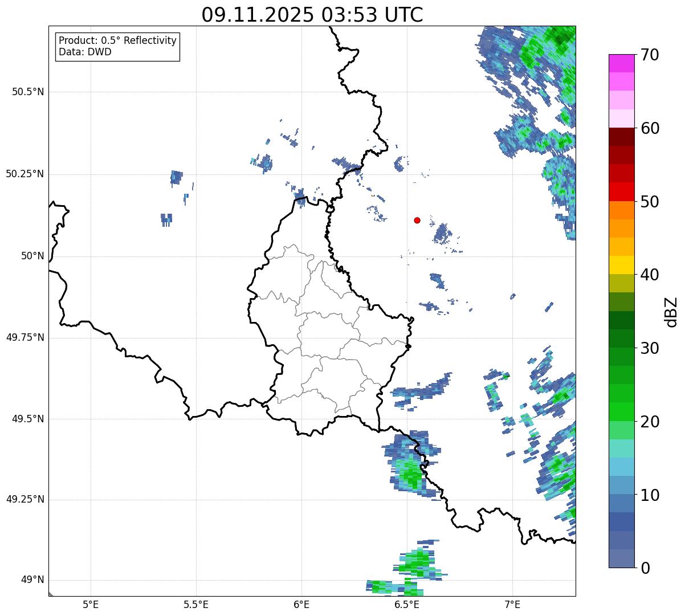
Task: Click the bright red colorbar swatch above 50
Action: [x=622, y=191]
